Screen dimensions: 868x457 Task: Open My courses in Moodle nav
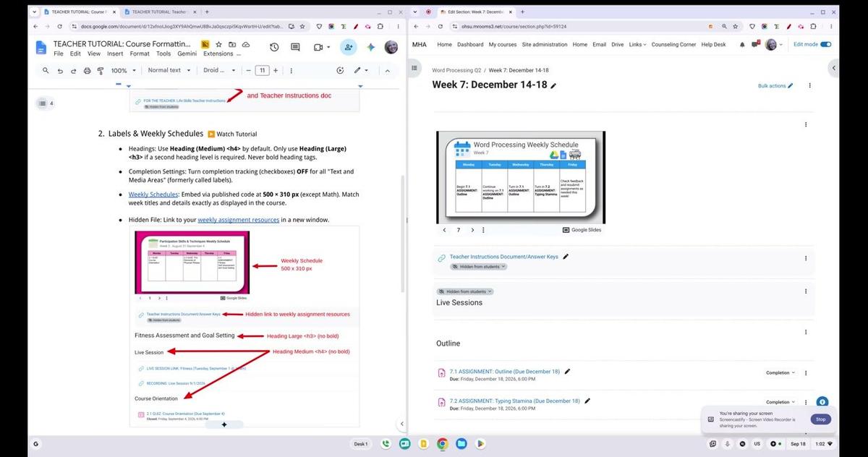(x=503, y=44)
